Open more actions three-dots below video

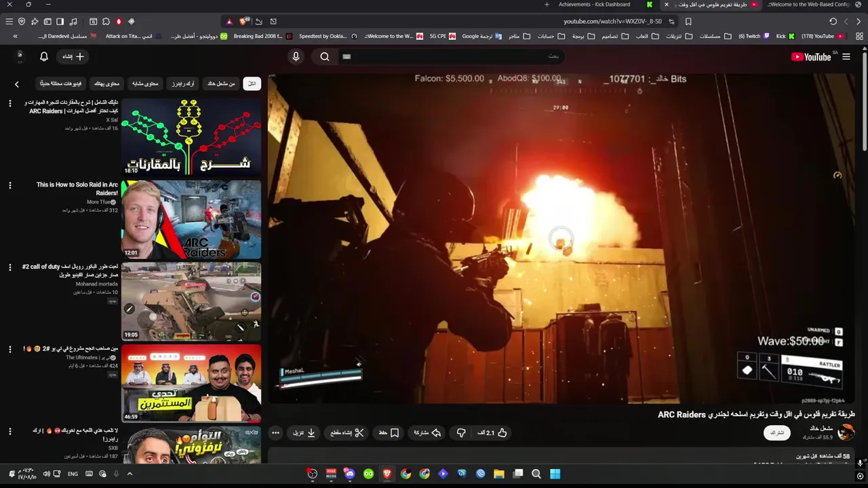coord(275,432)
